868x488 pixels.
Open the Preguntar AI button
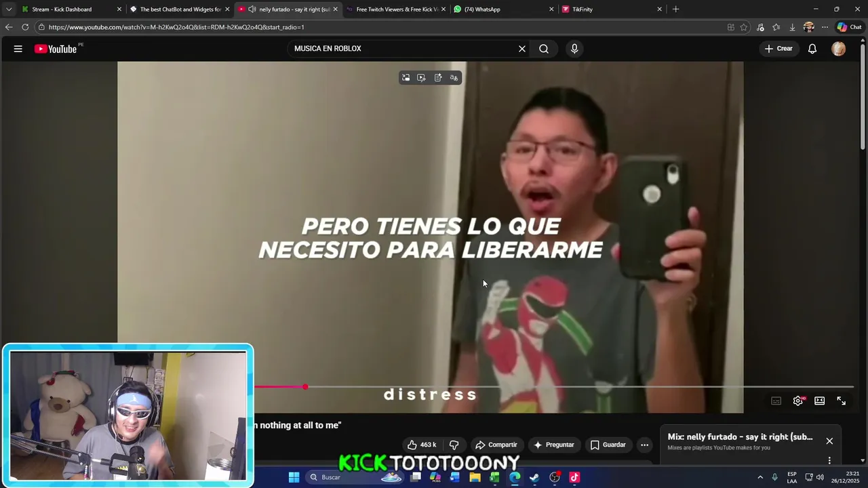point(554,445)
